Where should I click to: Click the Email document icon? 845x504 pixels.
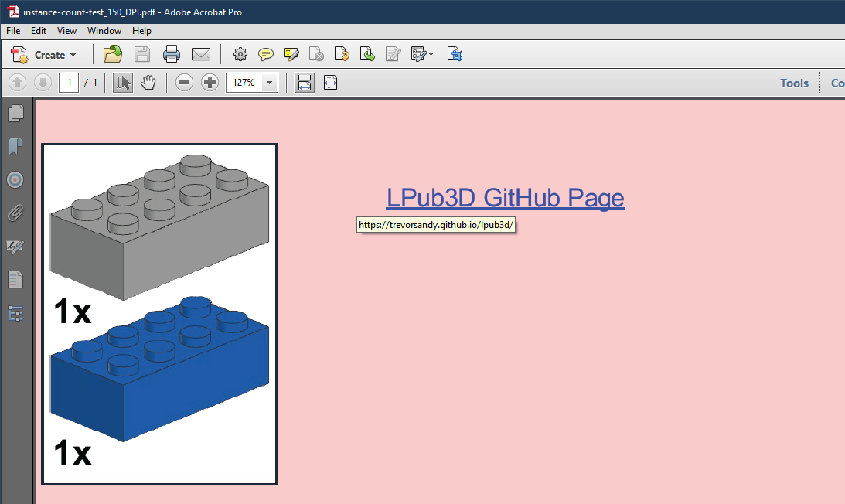pos(201,54)
